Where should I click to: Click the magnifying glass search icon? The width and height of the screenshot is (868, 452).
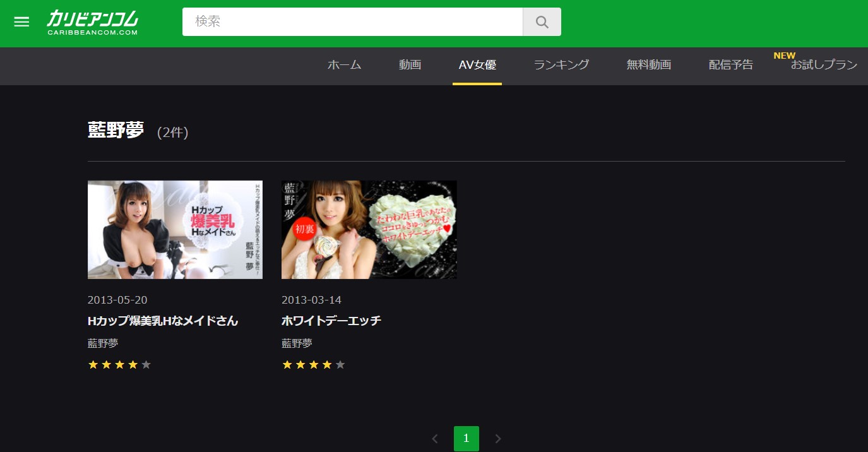pos(542,21)
